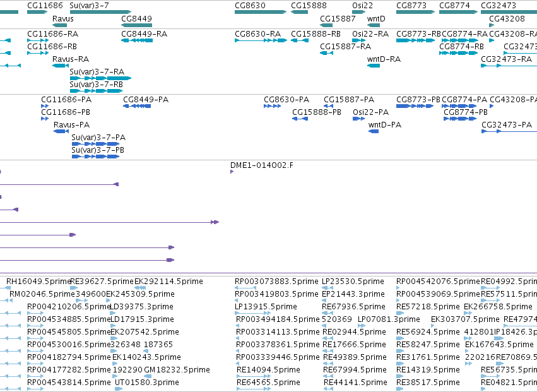Image resolution: width=537 pixels, height=392 pixels.
Task: Click the CG8774 gene span glyph
Action: (458, 12)
